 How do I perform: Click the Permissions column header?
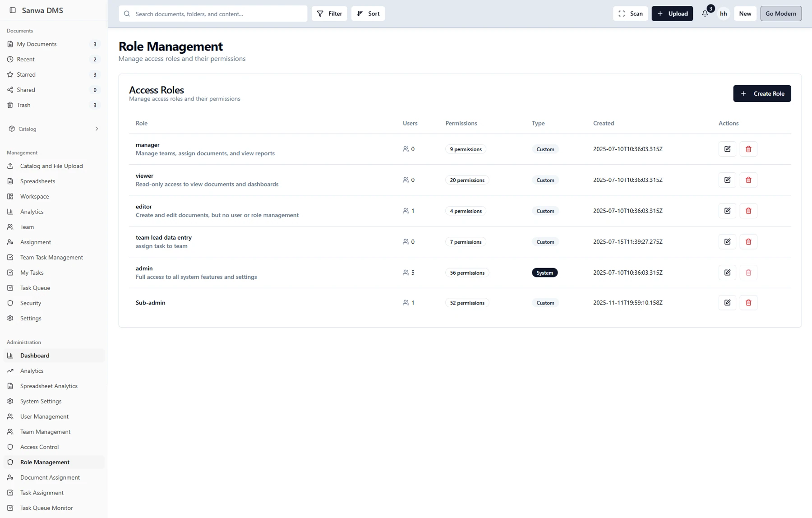coord(461,123)
